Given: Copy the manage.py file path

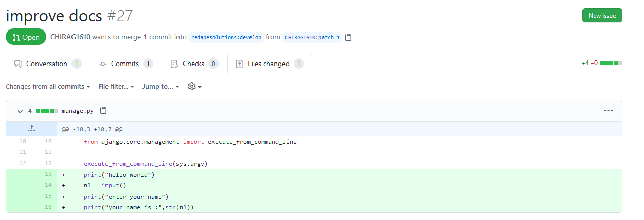Looking at the screenshot, I should click(103, 110).
